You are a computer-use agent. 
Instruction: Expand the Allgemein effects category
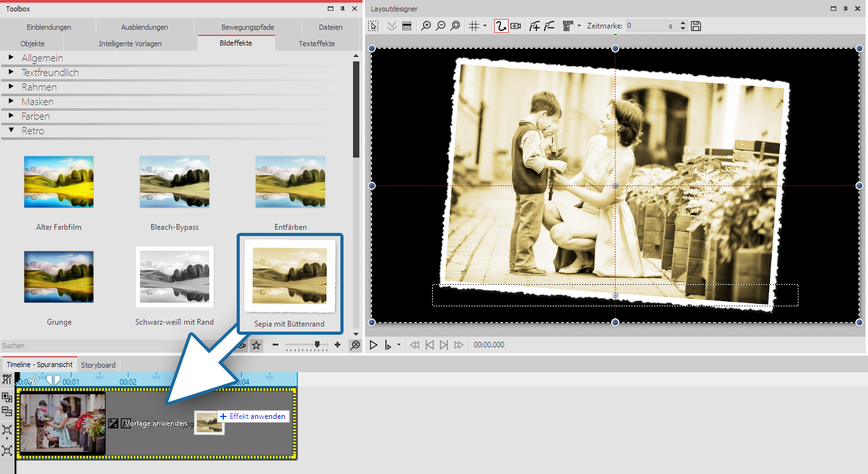click(11, 58)
